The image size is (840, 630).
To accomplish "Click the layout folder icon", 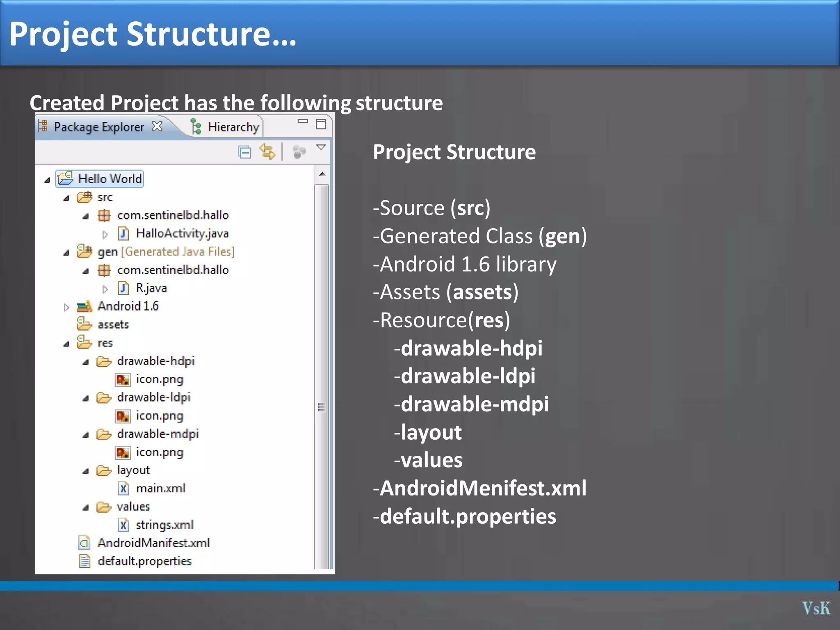I will [x=104, y=470].
